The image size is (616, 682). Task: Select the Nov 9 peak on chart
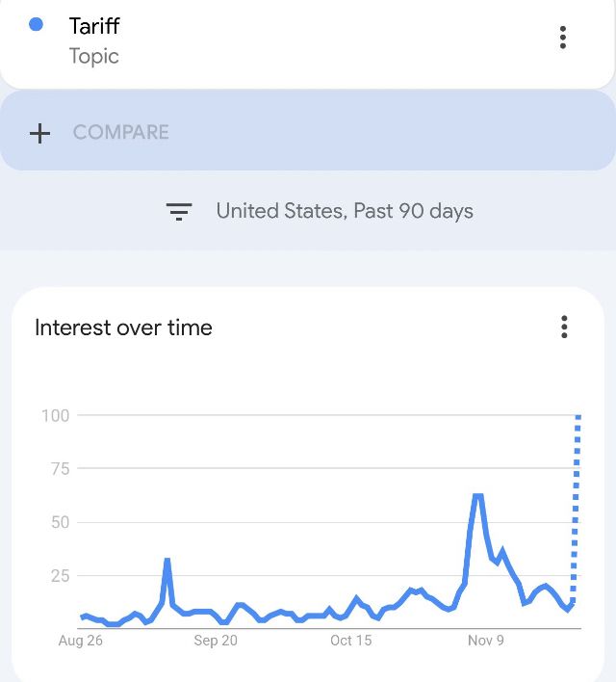[x=477, y=497]
